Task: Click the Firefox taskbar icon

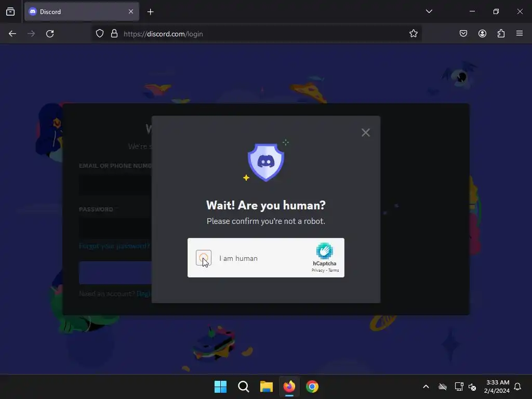Action: [x=289, y=387]
